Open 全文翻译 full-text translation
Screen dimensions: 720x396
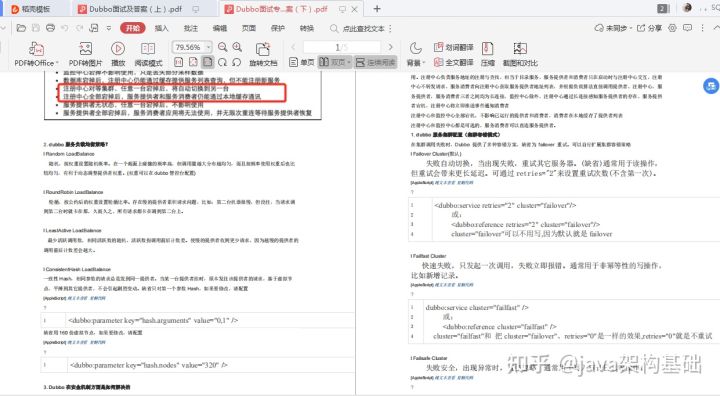[x=453, y=62]
